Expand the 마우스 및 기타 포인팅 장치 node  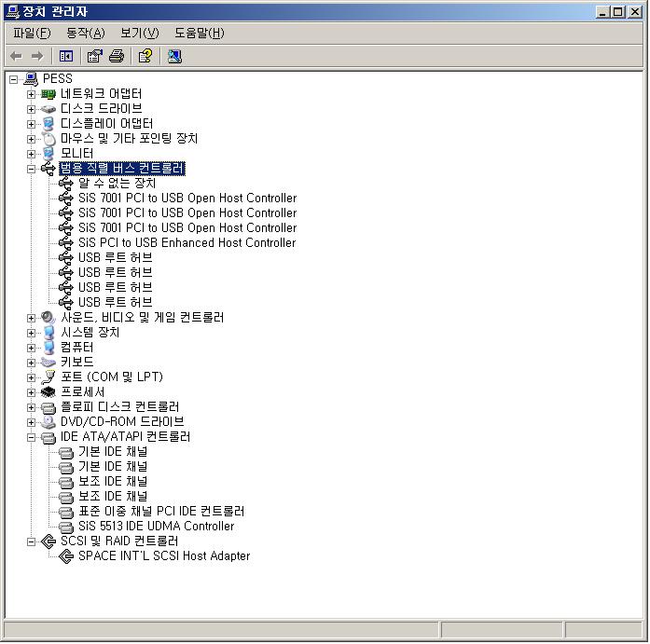click(31, 139)
